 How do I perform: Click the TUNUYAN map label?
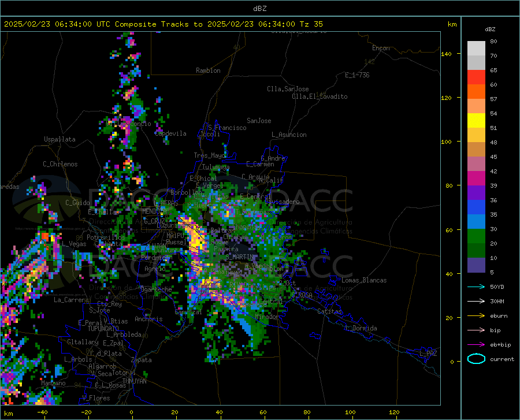(x=134, y=381)
